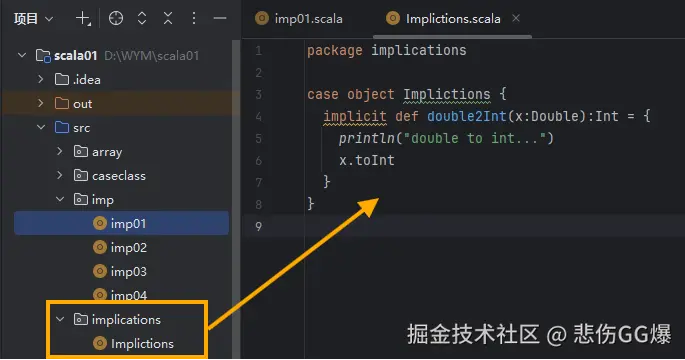Screen dimensions: 685x360
Task: Click the word 'package' in line 1
Action: coord(335,51)
